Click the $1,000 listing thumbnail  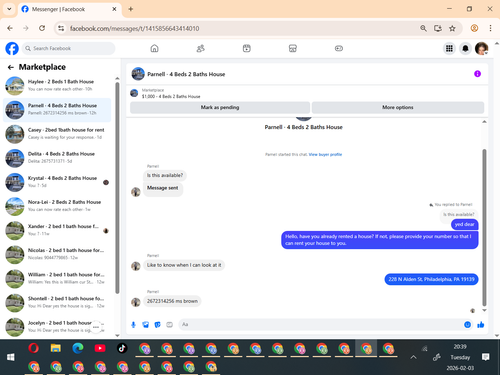click(x=134, y=93)
